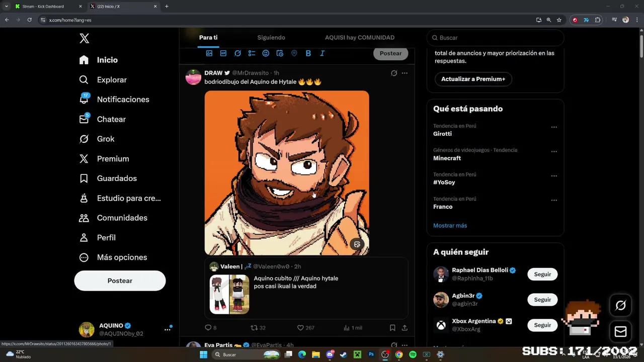
Task: Follow Agbin3r
Action: [x=542, y=300]
